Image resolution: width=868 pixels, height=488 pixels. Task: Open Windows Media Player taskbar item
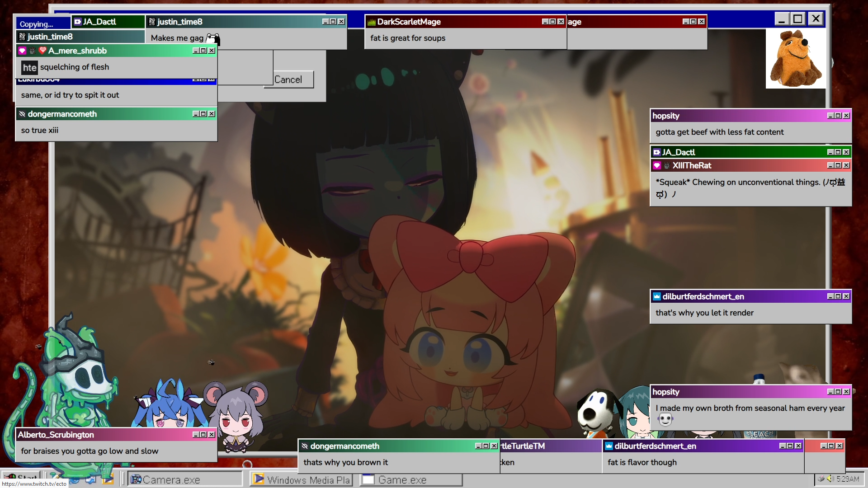pyautogui.click(x=301, y=480)
